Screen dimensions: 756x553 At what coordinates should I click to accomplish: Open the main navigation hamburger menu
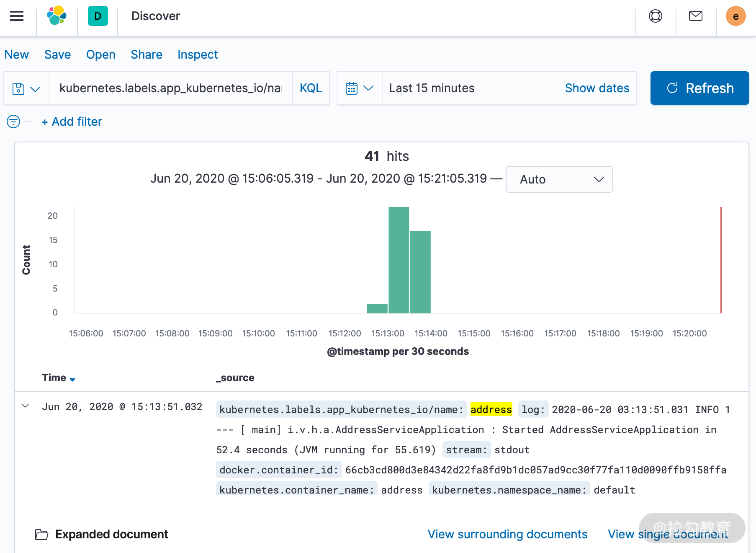16,16
